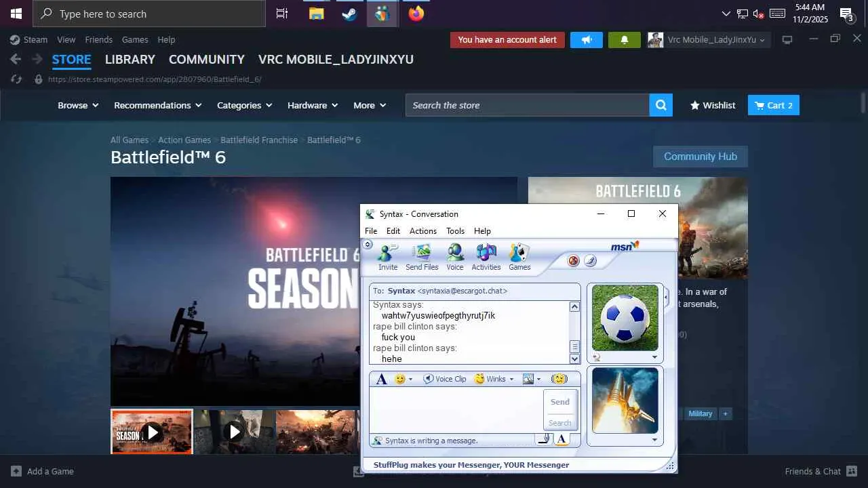
Task: Open the Hardware dropdown menu
Action: tap(313, 105)
